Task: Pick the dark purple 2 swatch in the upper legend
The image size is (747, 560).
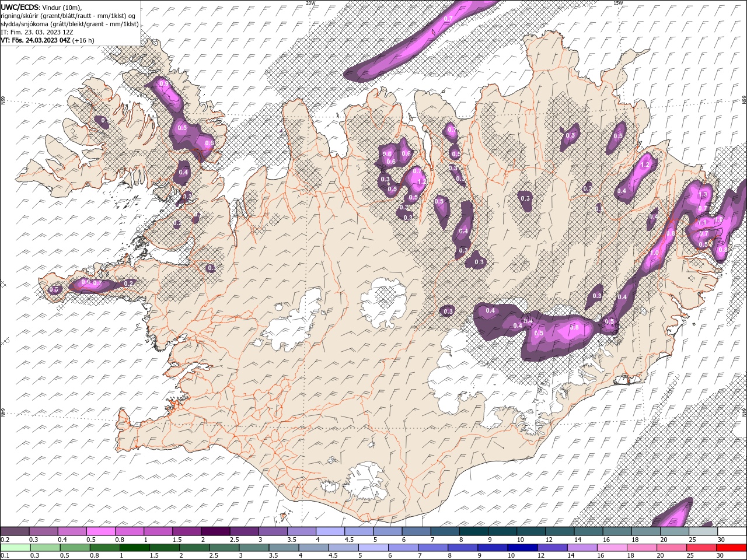Action: [215, 531]
